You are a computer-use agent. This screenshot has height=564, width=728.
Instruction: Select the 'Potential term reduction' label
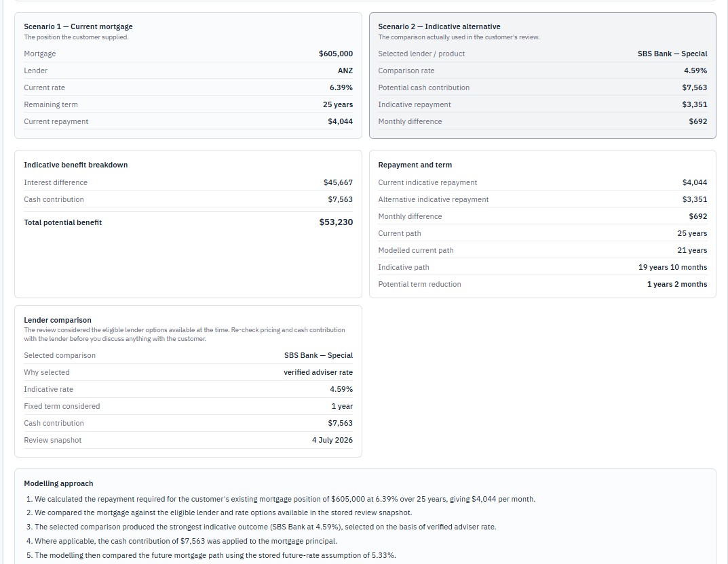419,284
